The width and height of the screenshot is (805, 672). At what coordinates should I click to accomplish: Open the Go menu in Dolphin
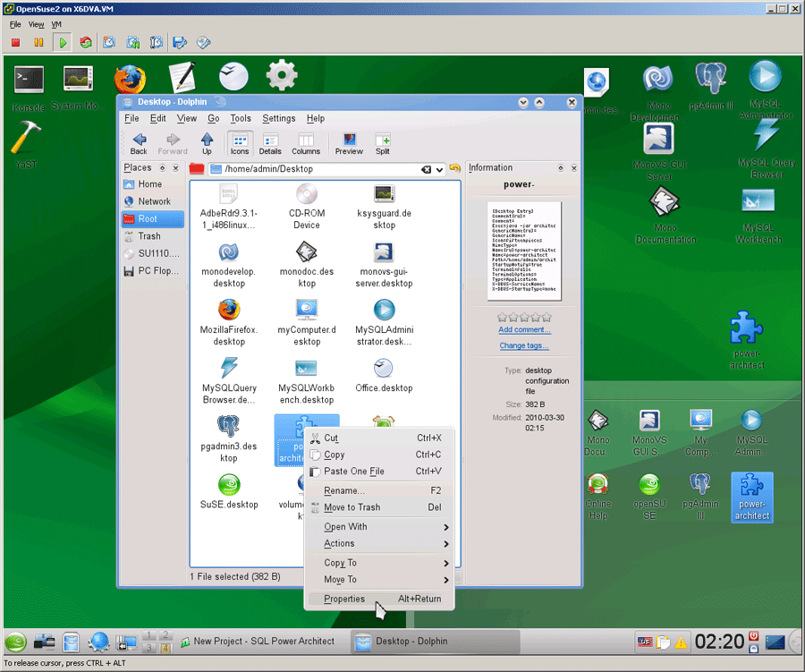point(214,119)
